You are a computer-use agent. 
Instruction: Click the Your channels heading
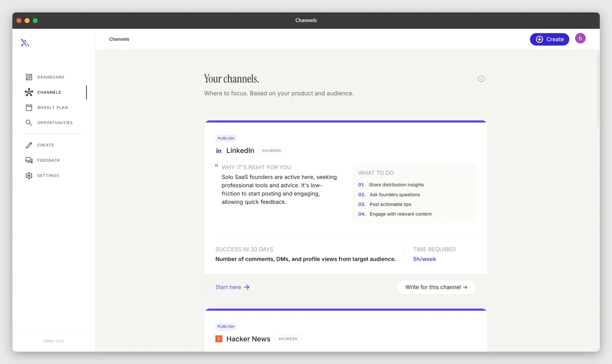coord(231,79)
